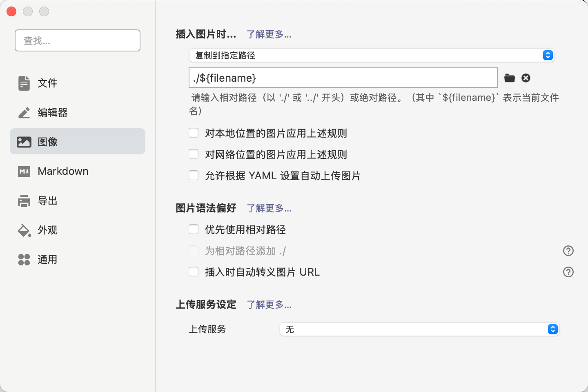
Task: Toggle 优先使用相对路径 checkbox
Action: click(x=194, y=229)
